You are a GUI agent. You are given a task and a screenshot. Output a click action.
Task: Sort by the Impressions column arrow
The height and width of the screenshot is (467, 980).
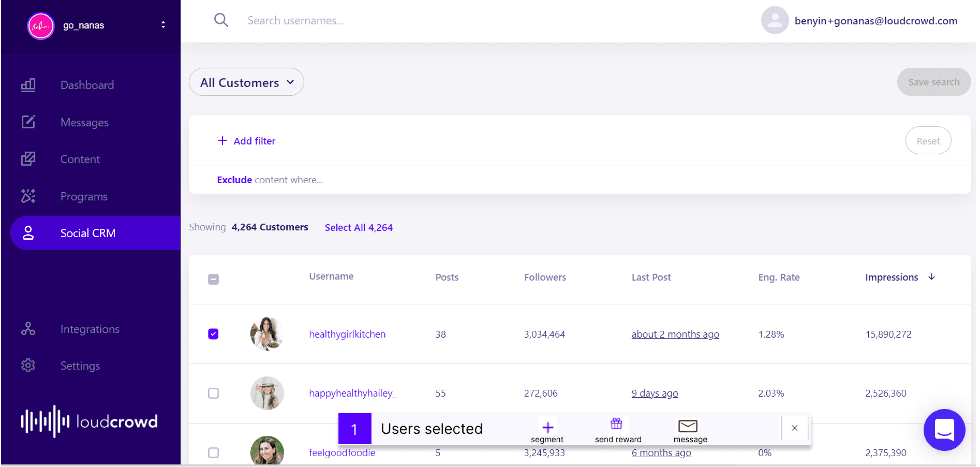pos(931,277)
